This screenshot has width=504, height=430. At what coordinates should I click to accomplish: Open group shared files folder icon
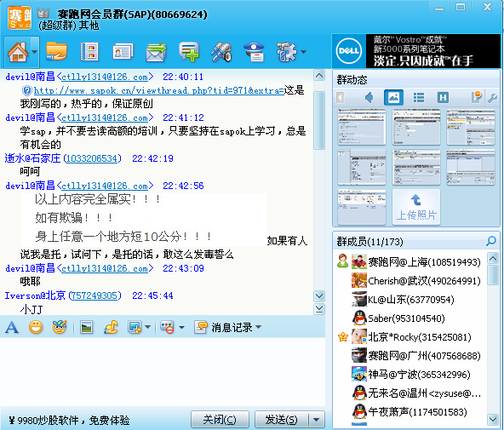pos(56,51)
